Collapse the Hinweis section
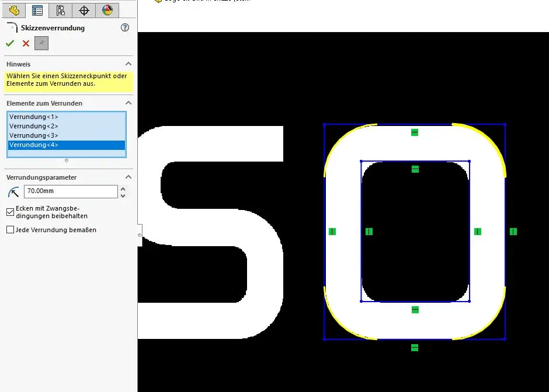Image resolution: width=549 pixels, height=392 pixels. point(128,64)
